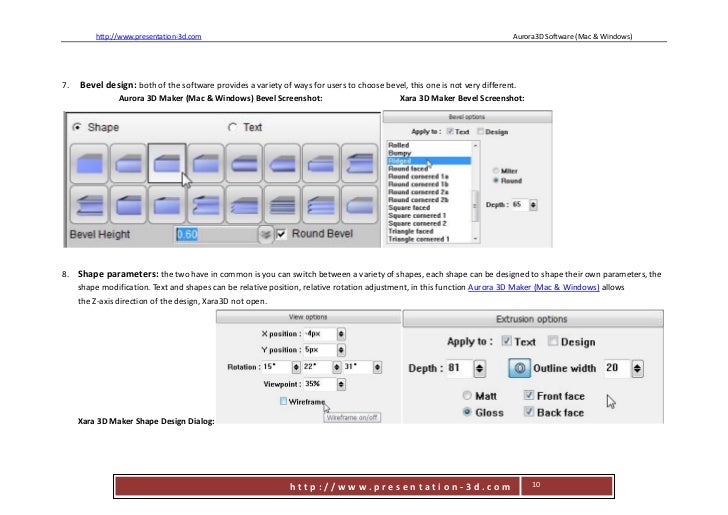Select the fourth bevel preset in top row
The width and height of the screenshot is (728, 515).
click(206, 163)
